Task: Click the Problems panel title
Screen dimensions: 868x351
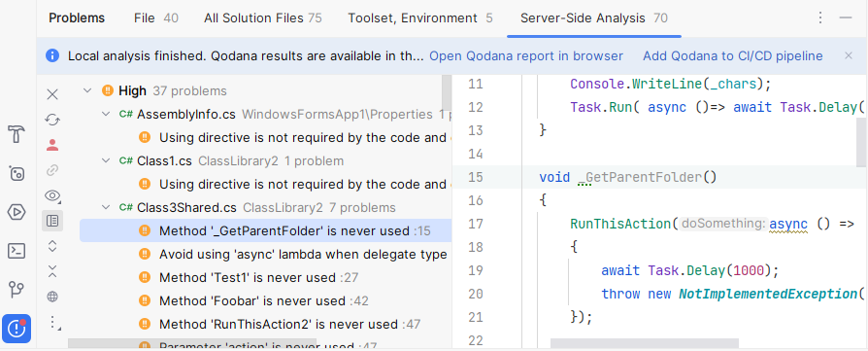Action: pyautogui.click(x=77, y=18)
